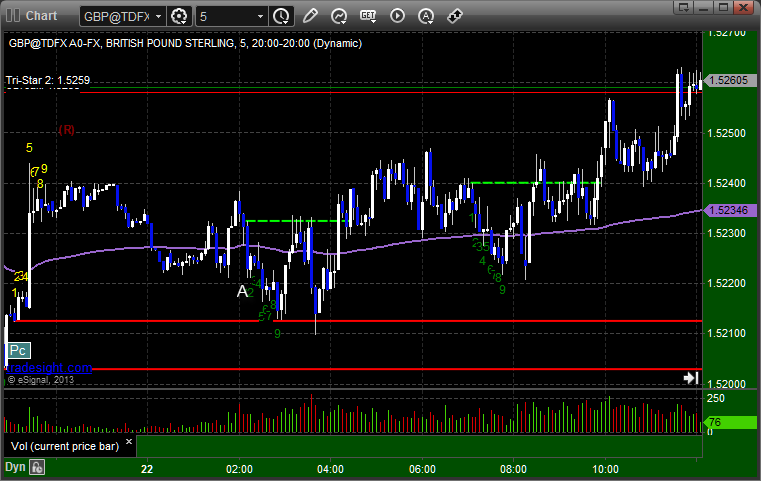Open the time template clock menu
761x481 pixels.
281,16
